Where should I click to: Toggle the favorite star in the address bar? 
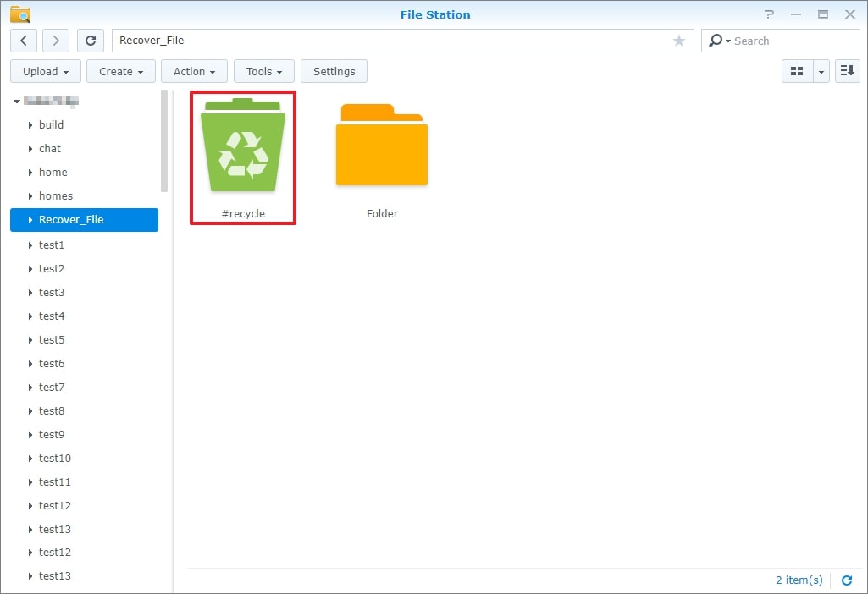(679, 40)
